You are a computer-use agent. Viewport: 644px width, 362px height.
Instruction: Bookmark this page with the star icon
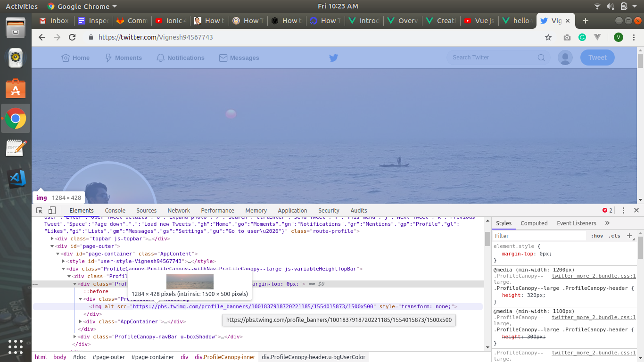tap(548, 37)
